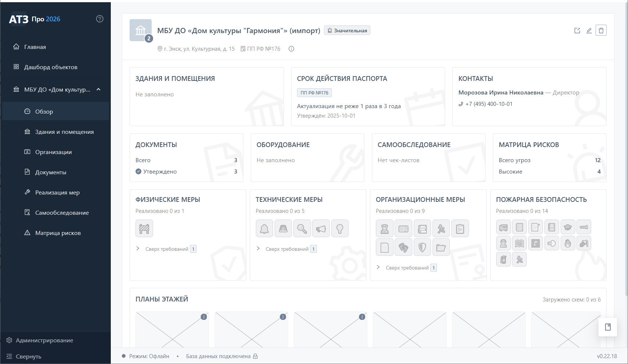Open the МАТРИЦА РИСКОВ card
The image size is (628, 364).
pos(550,158)
